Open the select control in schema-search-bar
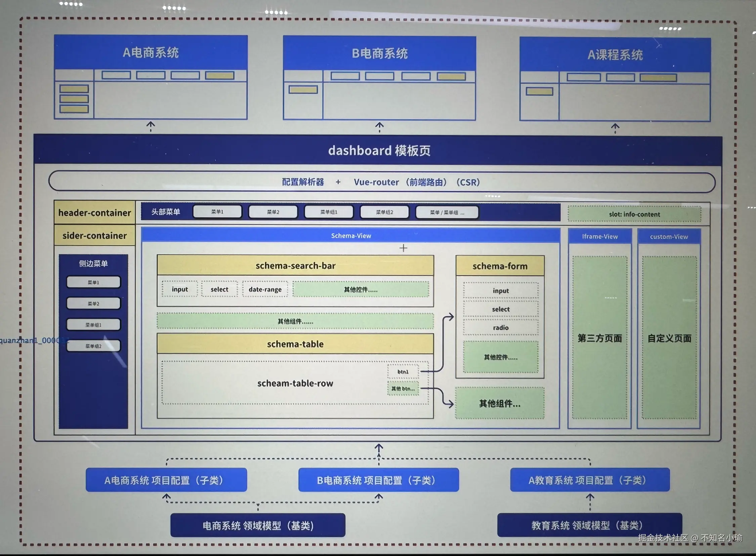The width and height of the screenshot is (756, 556). coord(219,289)
